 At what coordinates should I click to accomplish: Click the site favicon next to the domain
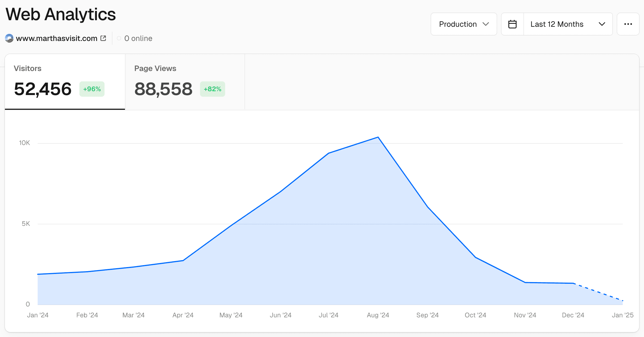[x=9, y=38]
